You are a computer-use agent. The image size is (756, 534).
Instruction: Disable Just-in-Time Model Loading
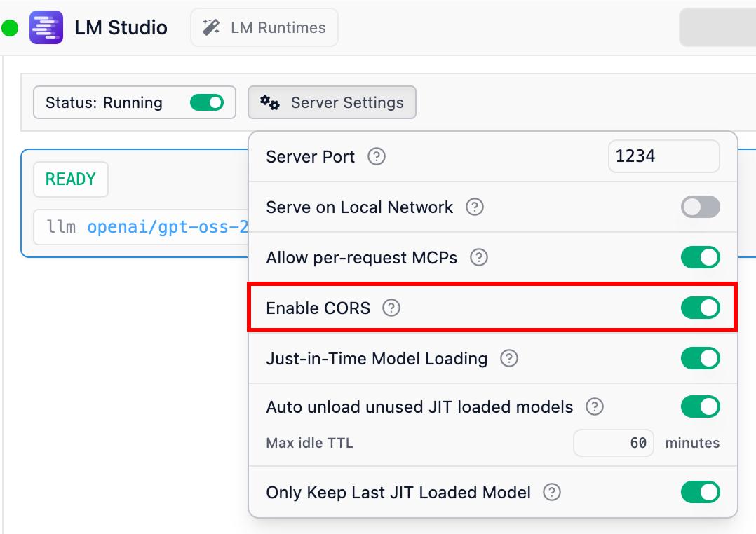699,358
